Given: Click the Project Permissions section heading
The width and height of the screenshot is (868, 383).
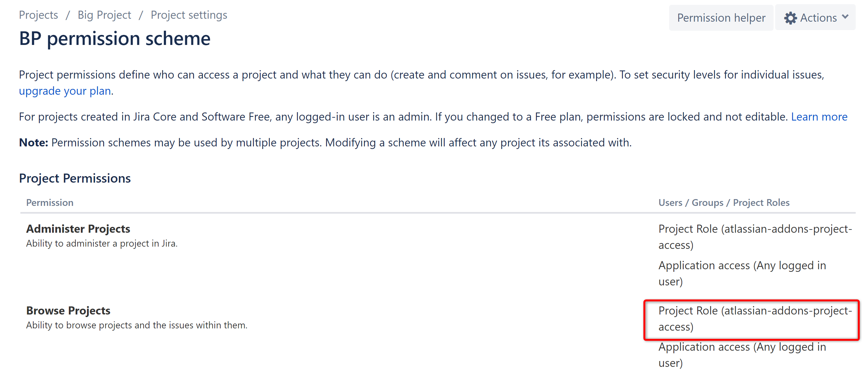Looking at the screenshot, I should pos(75,178).
